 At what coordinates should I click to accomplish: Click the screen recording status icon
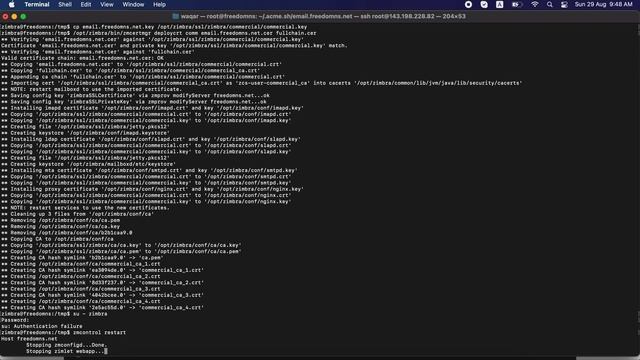pos(469,4)
